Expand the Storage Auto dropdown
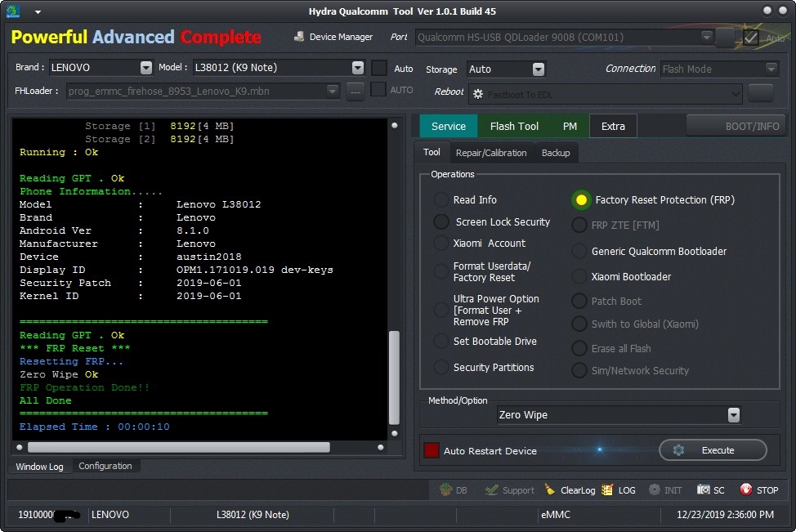Screen dimensions: 796x532 click(x=539, y=69)
